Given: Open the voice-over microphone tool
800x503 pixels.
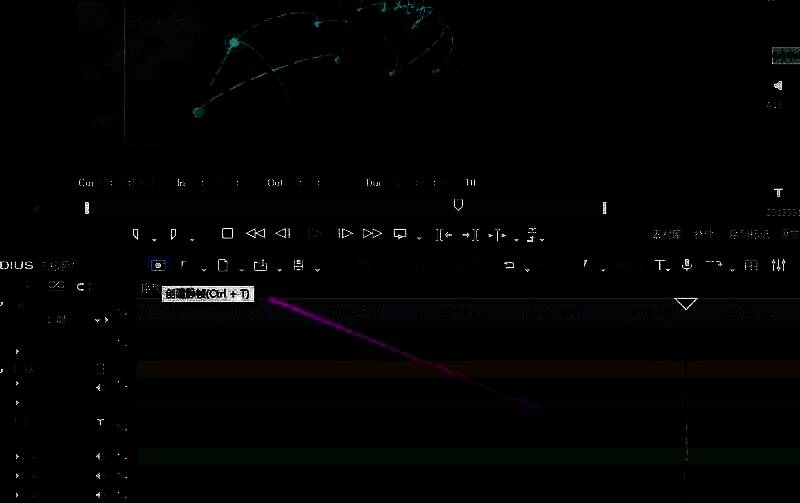Looking at the screenshot, I should pyautogui.click(x=687, y=265).
